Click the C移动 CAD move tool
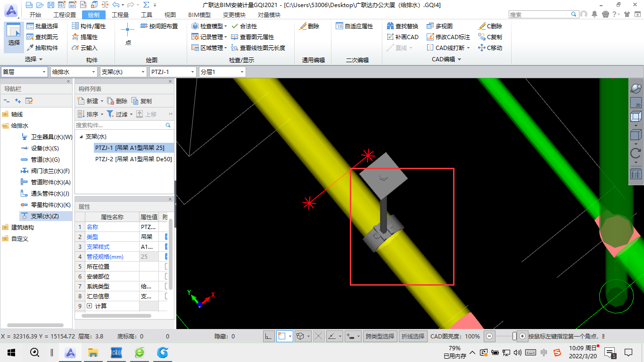The image size is (644, 362). [x=490, y=48]
